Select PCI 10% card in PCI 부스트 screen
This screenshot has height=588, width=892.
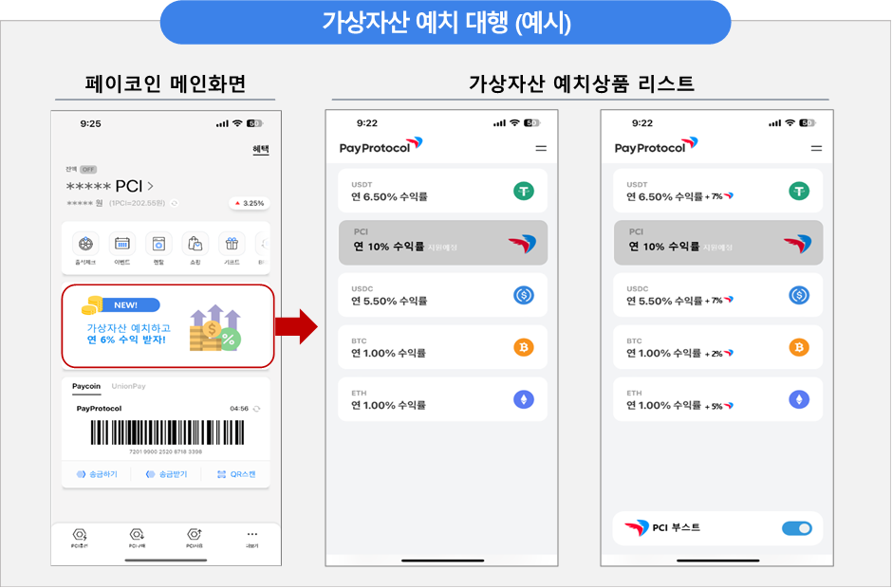click(718, 243)
